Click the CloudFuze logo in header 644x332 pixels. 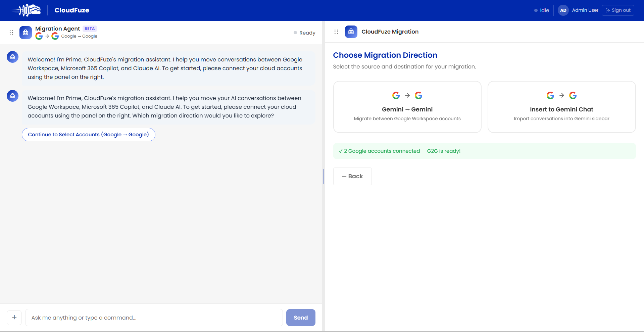click(x=26, y=10)
